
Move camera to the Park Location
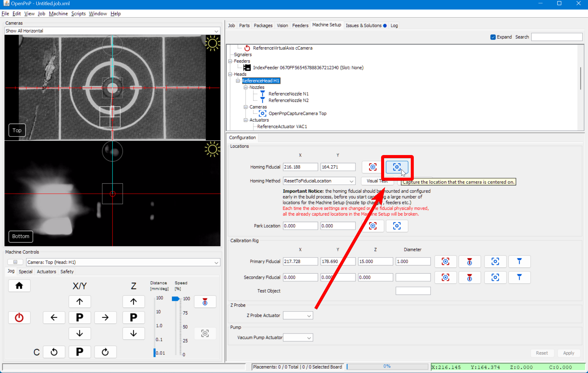pos(373,226)
